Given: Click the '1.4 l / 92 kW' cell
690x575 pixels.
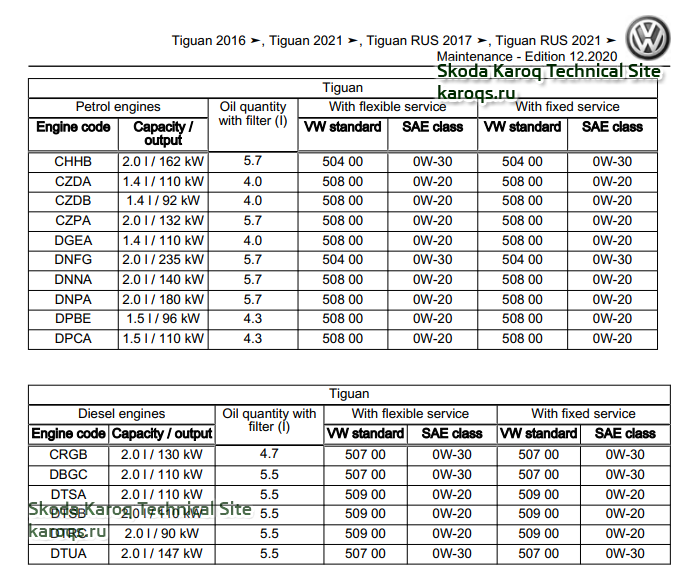Looking at the screenshot, I should pyautogui.click(x=163, y=201).
